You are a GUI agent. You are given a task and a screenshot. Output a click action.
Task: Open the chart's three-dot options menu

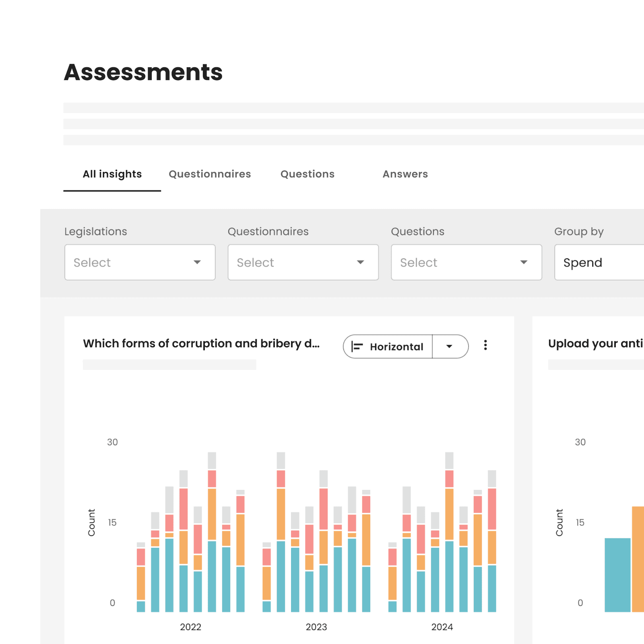pos(485,345)
